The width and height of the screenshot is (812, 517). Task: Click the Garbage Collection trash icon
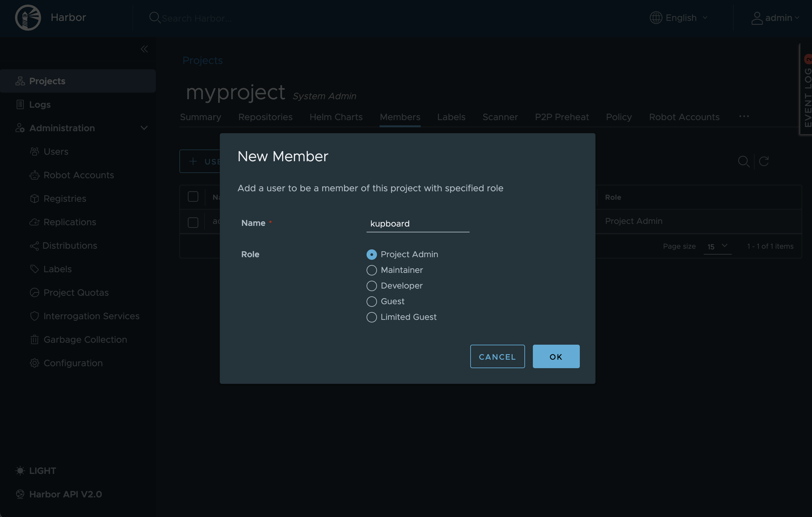[x=34, y=339]
